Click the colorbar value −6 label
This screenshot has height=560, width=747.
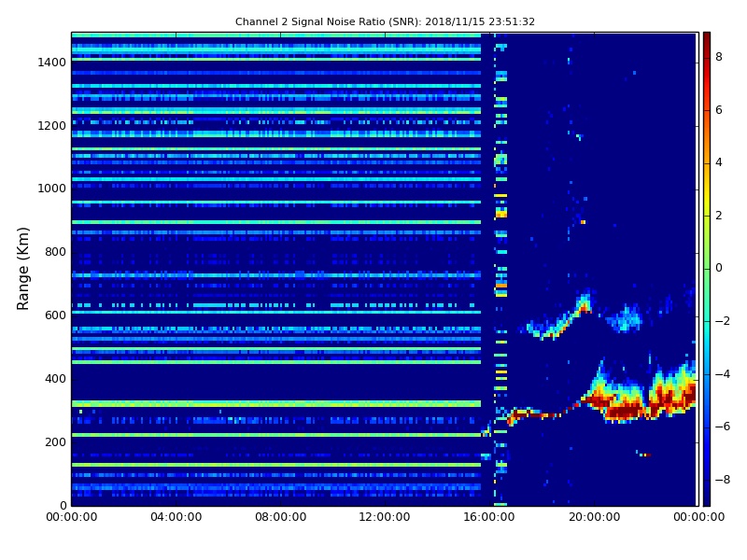tap(722, 427)
